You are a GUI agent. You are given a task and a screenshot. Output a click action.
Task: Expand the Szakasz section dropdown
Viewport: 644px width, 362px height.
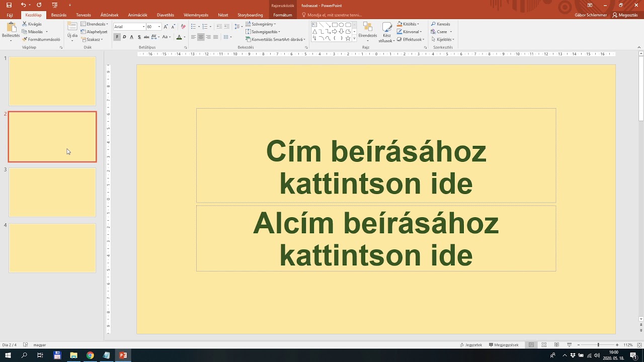point(92,39)
